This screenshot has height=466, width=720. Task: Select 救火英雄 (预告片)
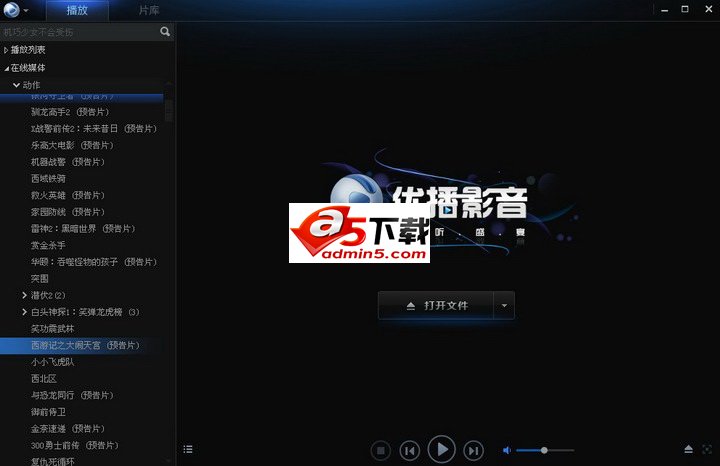pos(68,195)
